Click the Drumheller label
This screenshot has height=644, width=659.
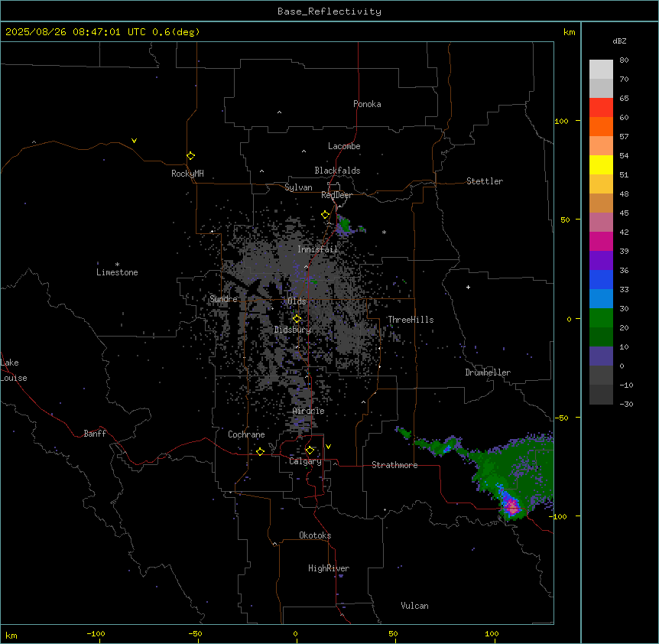[488, 372]
